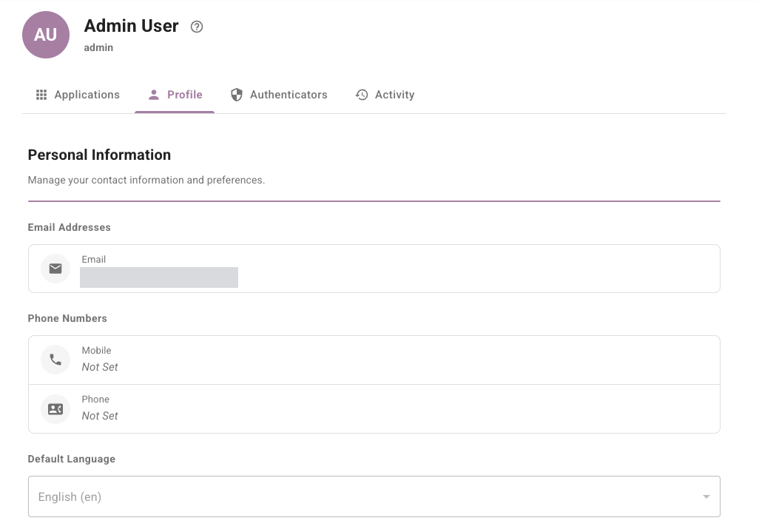Click the 'Email Addresses' section label

(x=70, y=227)
